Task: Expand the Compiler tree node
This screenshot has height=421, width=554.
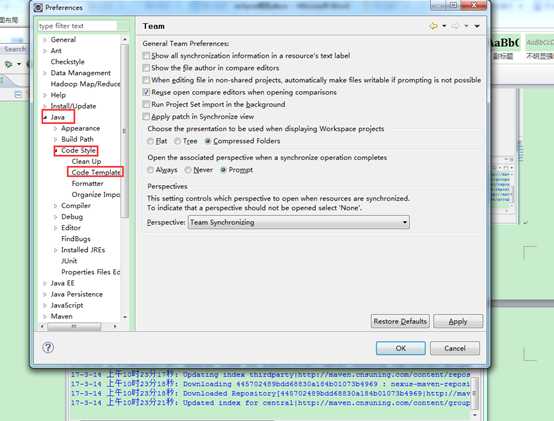Action: 55,206
